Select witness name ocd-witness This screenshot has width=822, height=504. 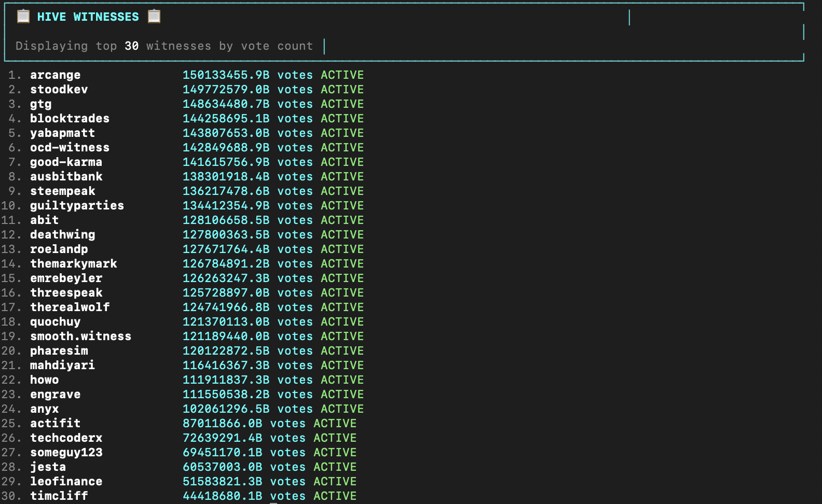(70, 148)
